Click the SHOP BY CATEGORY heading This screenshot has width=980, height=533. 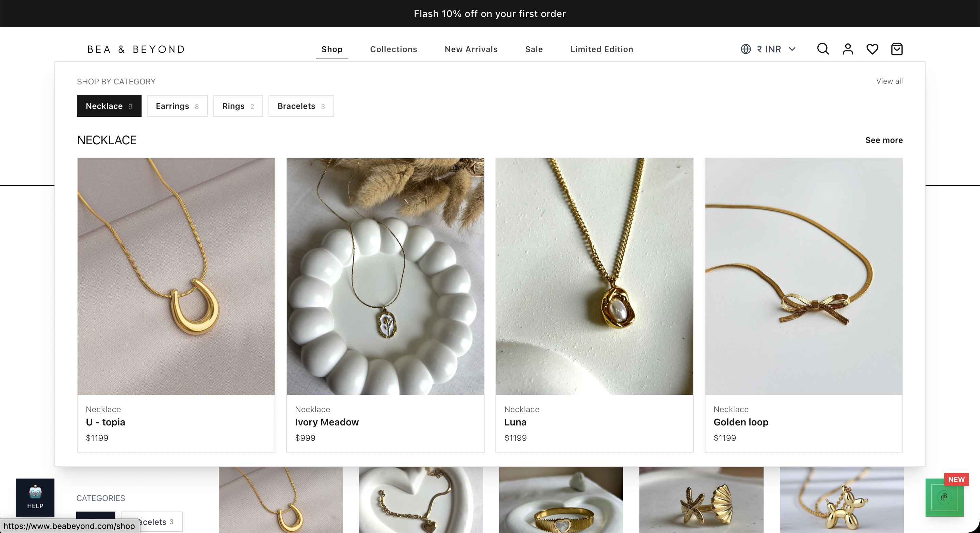click(x=116, y=81)
